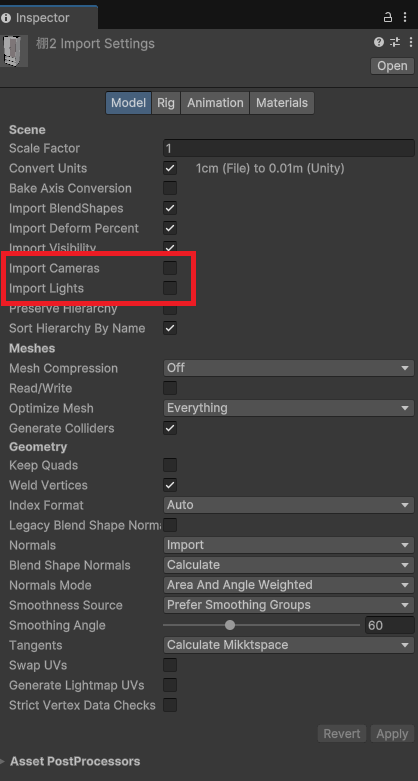Open the Import Settings three-dot menu
This screenshot has height=781, width=418.
point(411,42)
